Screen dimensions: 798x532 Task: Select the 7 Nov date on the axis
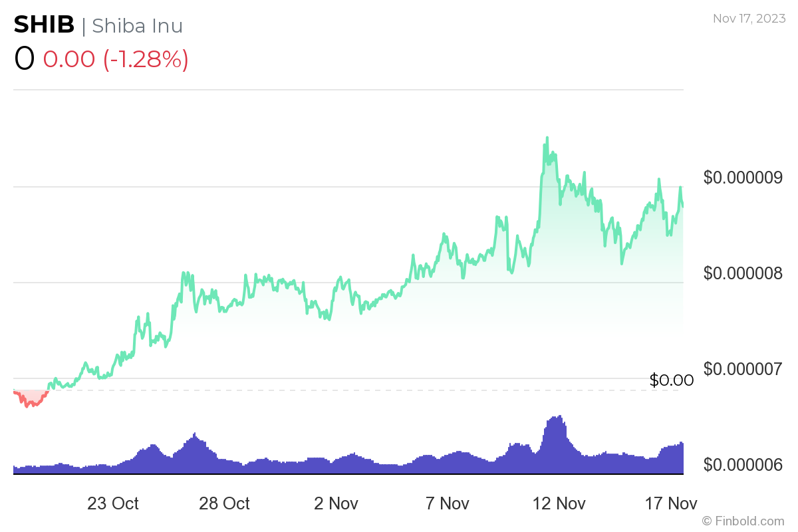pos(448,503)
